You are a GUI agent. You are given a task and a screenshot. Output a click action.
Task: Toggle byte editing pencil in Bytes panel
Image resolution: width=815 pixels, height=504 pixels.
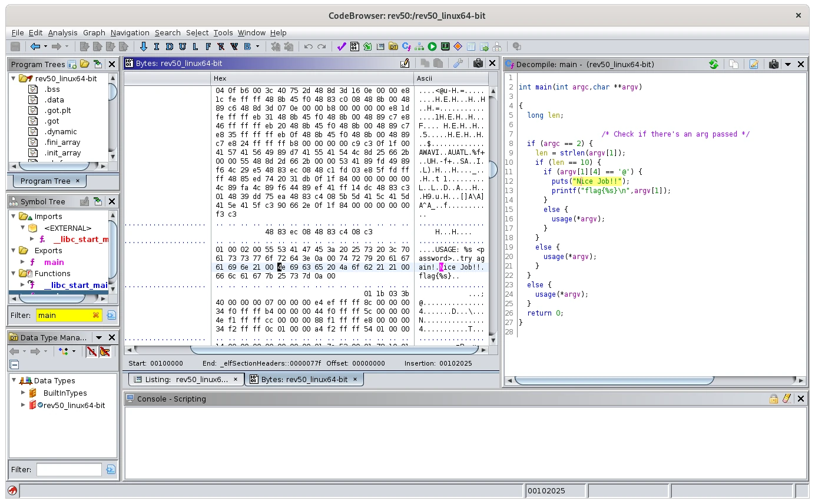tap(405, 63)
